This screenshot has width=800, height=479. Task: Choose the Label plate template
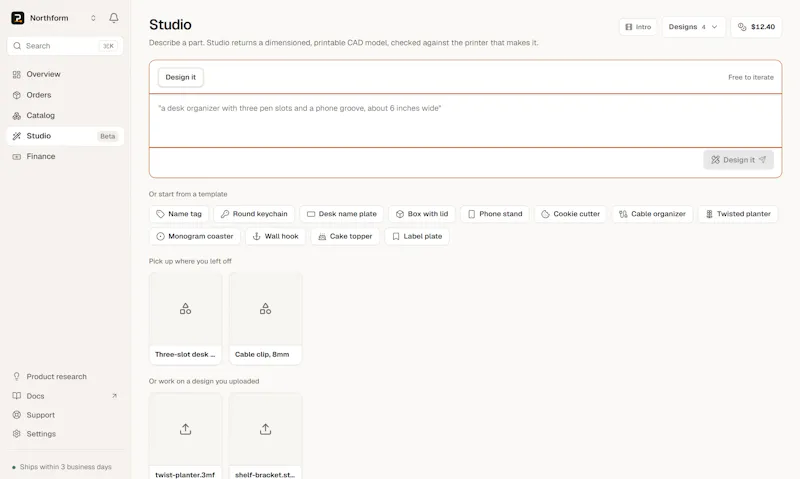pos(417,237)
